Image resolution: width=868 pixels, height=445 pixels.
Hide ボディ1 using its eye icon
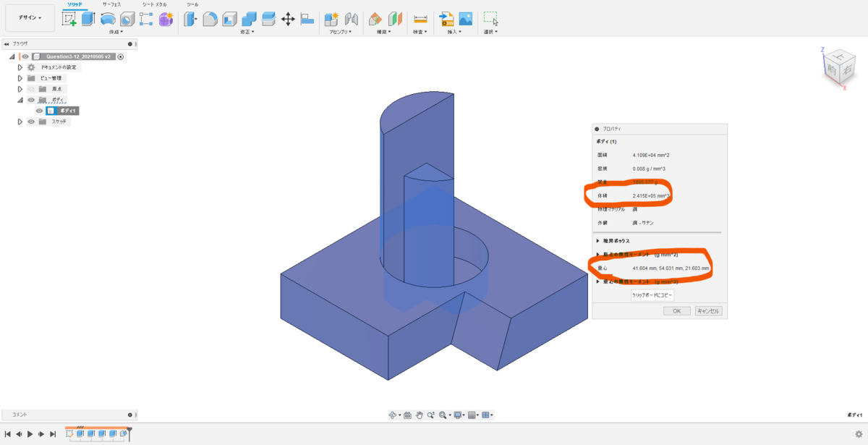click(x=40, y=111)
